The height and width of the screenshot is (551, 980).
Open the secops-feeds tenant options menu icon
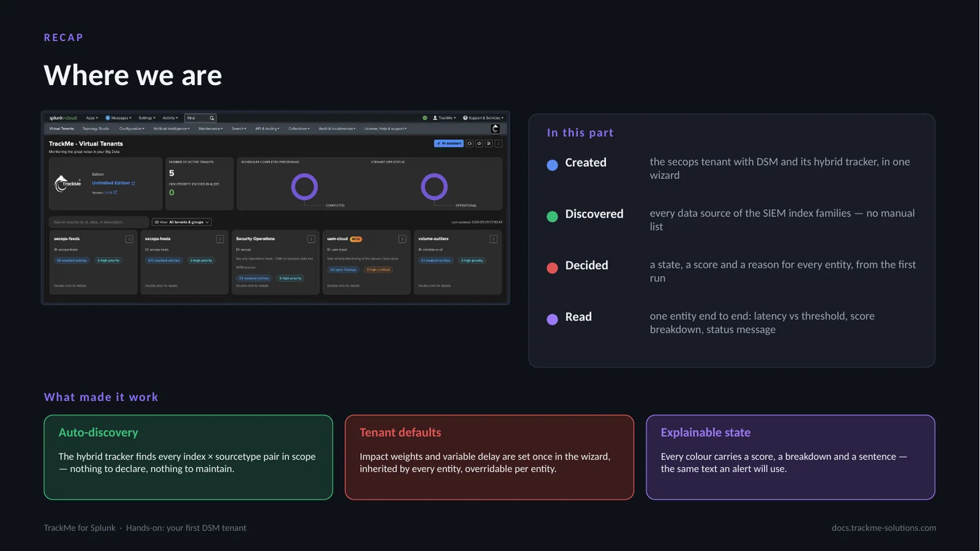pos(129,239)
